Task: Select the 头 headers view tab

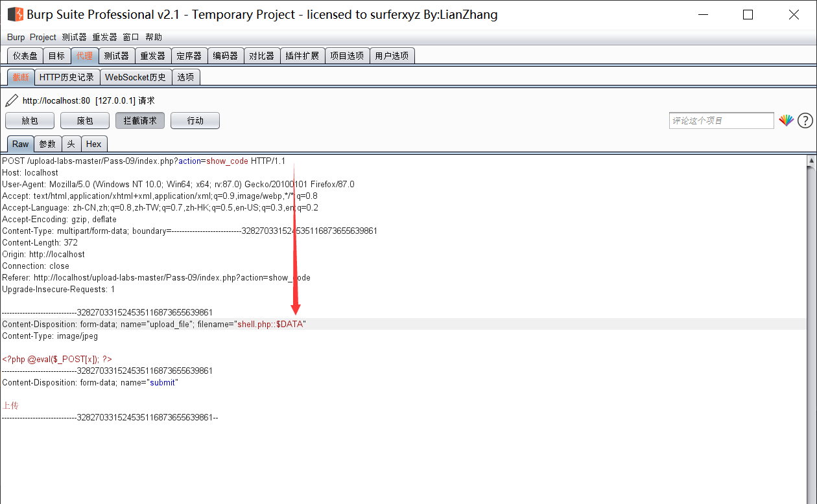Action: (x=71, y=144)
